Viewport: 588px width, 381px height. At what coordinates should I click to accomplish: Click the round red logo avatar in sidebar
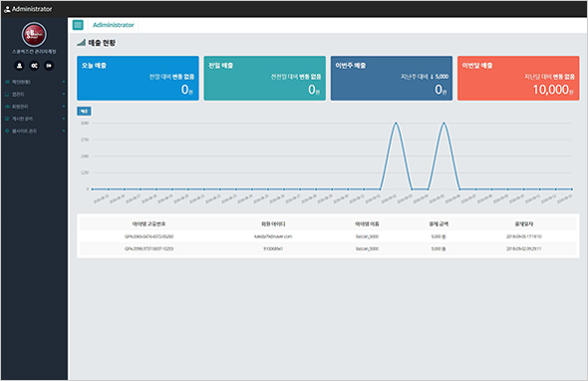click(34, 35)
